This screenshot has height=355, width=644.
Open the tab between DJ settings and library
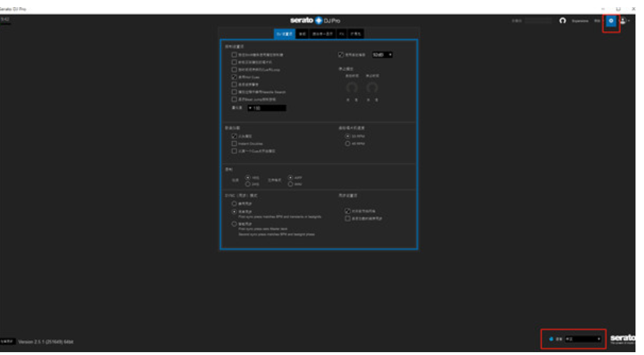303,34
